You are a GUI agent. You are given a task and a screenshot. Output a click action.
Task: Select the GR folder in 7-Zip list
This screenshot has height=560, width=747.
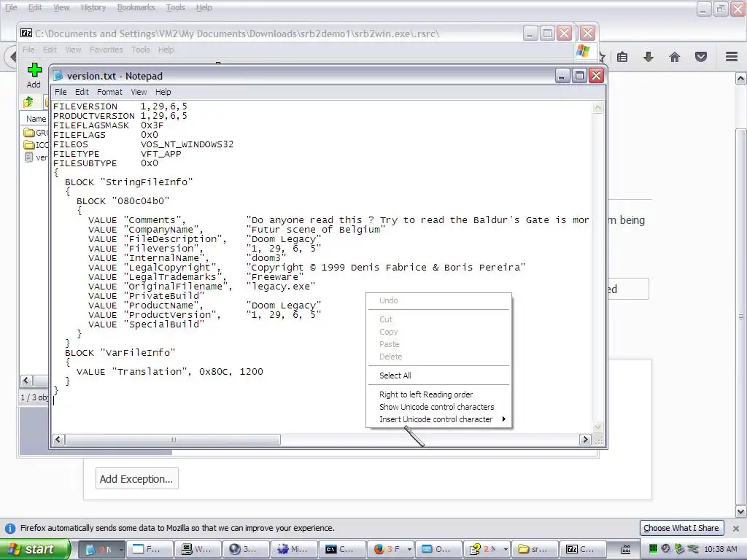tap(36, 133)
